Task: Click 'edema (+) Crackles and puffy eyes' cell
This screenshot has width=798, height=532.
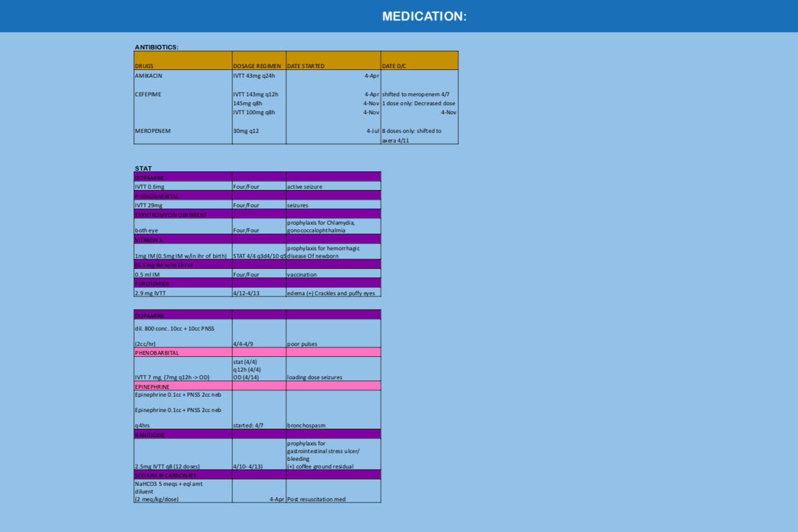Action: pos(333,293)
